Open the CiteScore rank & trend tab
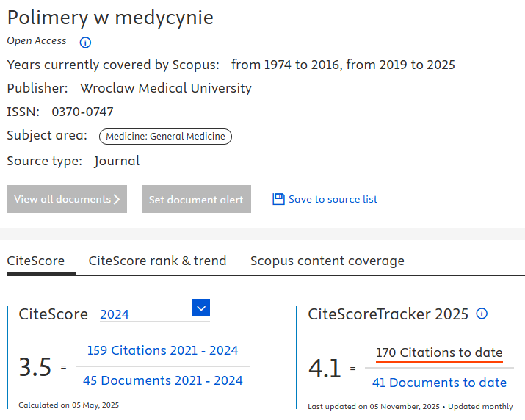Viewport: 525px width, 420px height. (157, 261)
